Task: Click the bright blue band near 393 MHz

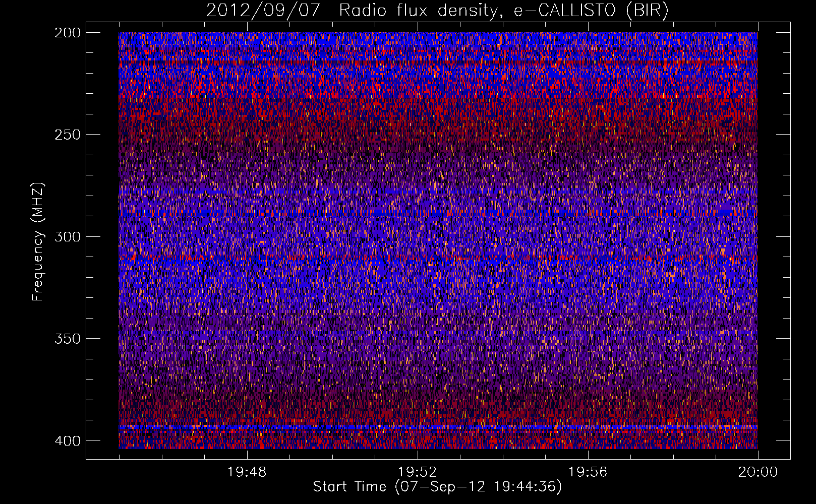Action: (438, 427)
